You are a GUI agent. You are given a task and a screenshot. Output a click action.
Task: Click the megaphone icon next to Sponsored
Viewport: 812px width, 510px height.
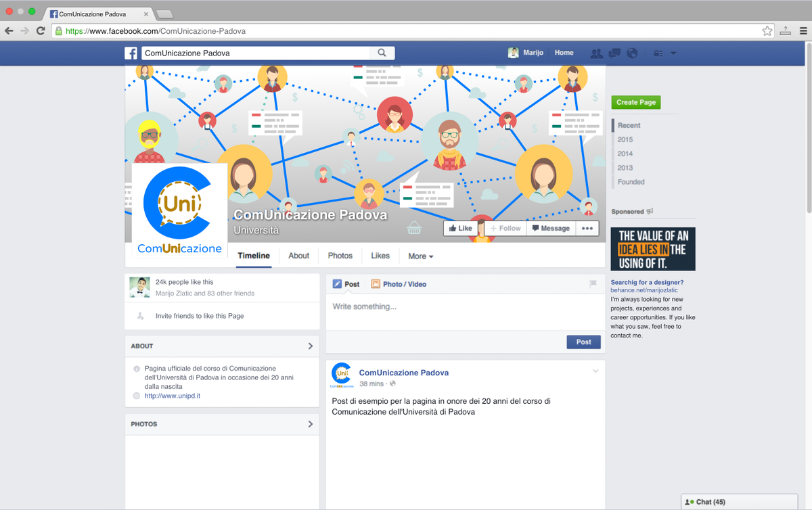(650, 212)
